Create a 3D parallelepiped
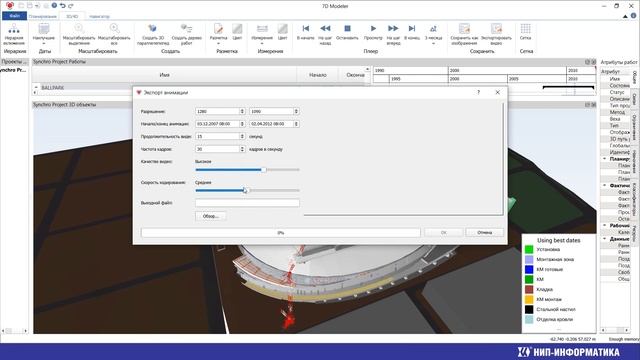Viewport: 640px width, 360px height. [x=153, y=34]
